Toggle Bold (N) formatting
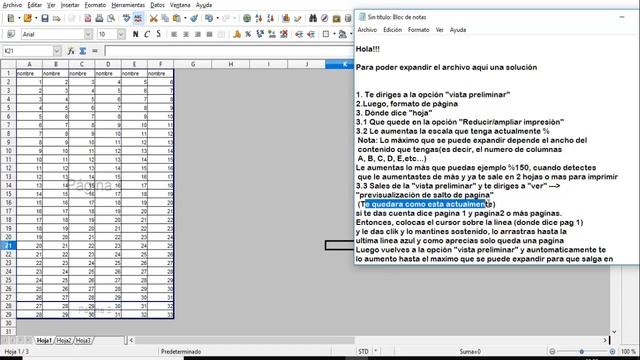 (136, 34)
